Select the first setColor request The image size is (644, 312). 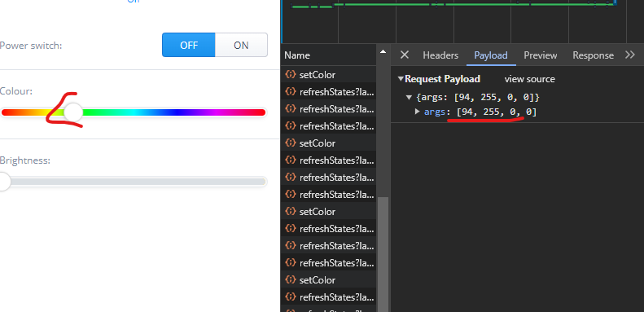pos(328,75)
